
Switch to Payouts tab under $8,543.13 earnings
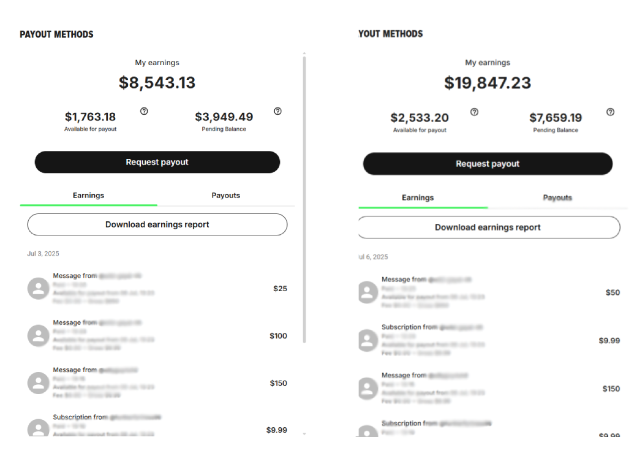click(x=225, y=195)
